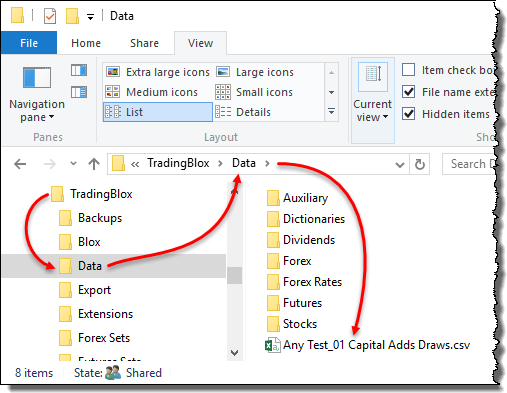
Task: Open the File tab
Action: (x=29, y=43)
